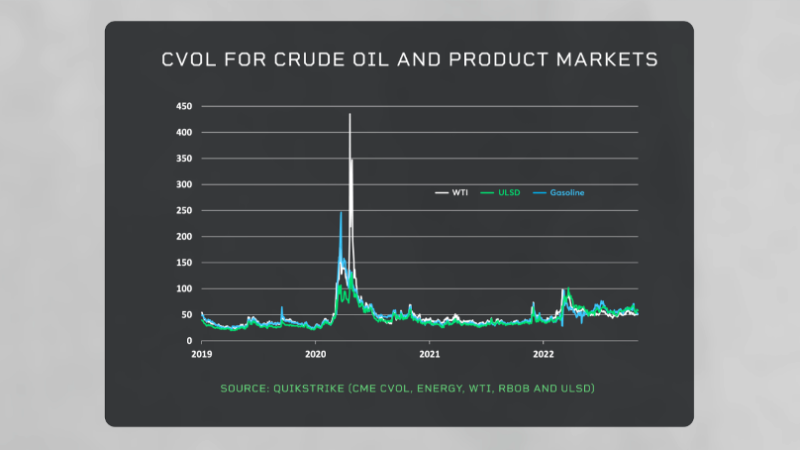Click the chart title text

click(410, 60)
